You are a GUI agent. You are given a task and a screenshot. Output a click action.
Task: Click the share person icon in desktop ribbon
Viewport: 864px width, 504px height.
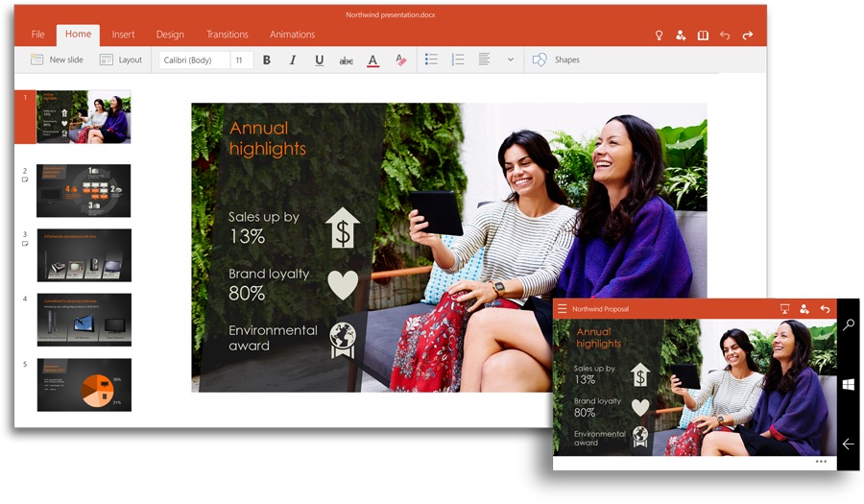pyautogui.click(x=681, y=36)
